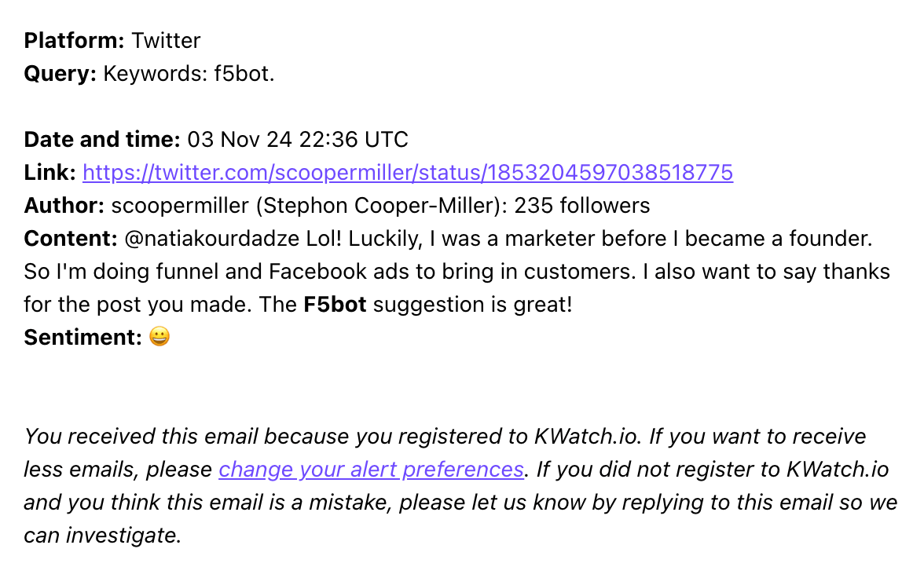Click the 235 followers text
This screenshot has width=924, height=567.
point(582,206)
